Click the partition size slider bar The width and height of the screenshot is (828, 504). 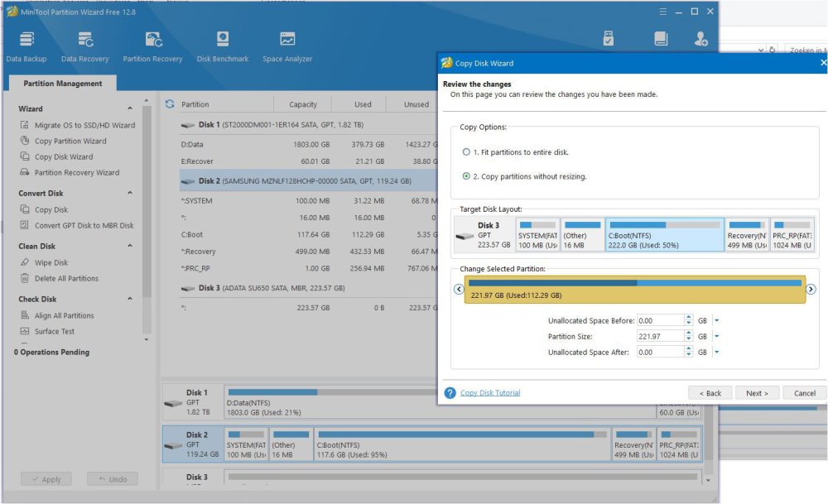click(x=634, y=289)
